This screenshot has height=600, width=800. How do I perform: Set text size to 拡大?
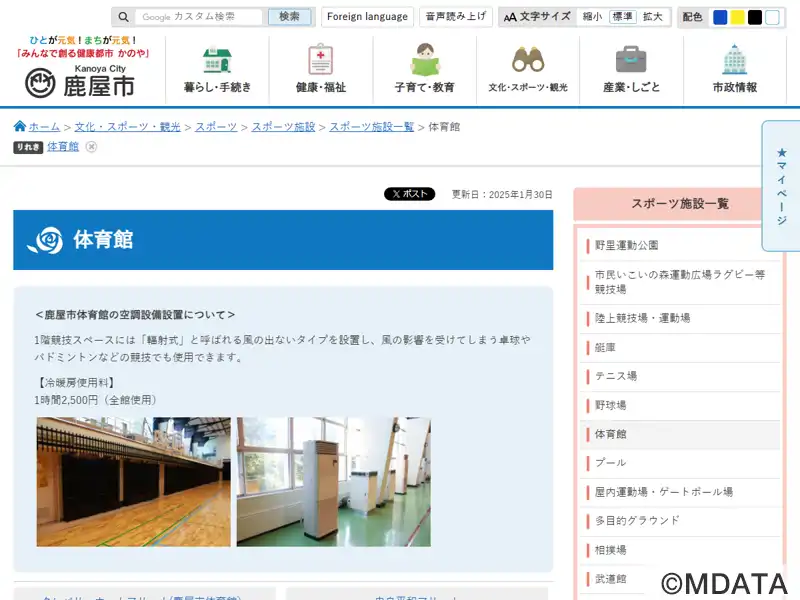pyautogui.click(x=653, y=17)
